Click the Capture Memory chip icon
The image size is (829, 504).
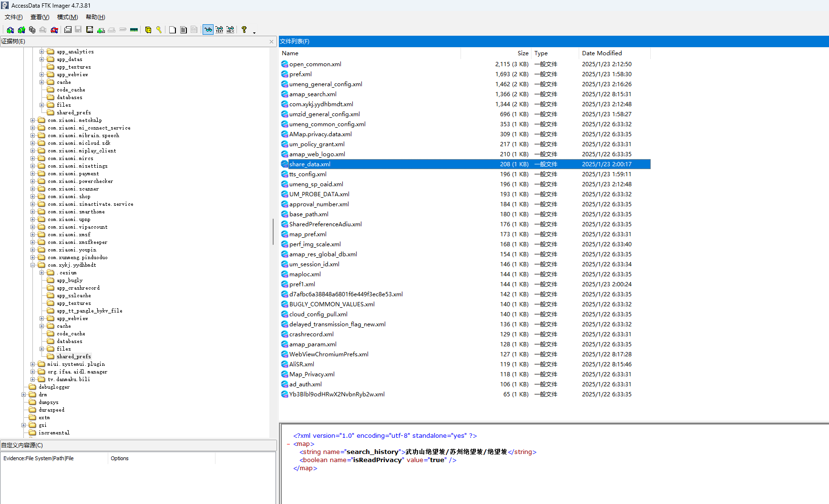click(134, 30)
